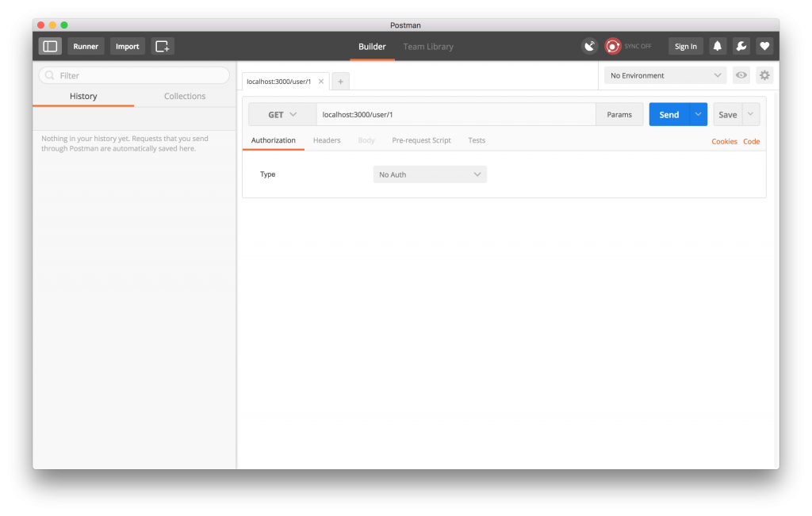The width and height of the screenshot is (812, 516).
Task: Toggle the environment quick look eye
Action: pos(741,75)
